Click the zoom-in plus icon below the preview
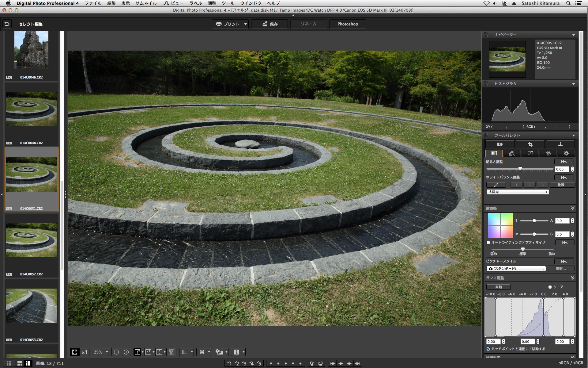The width and height of the screenshot is (588, 368). pyautogui.click(x=126, y=352)
